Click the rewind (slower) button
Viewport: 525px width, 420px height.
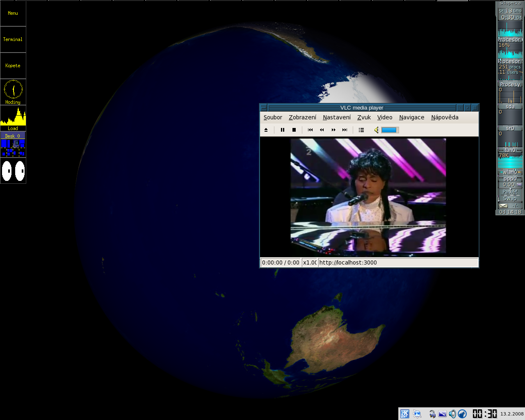pyautogui.click(x=322, y=130)
